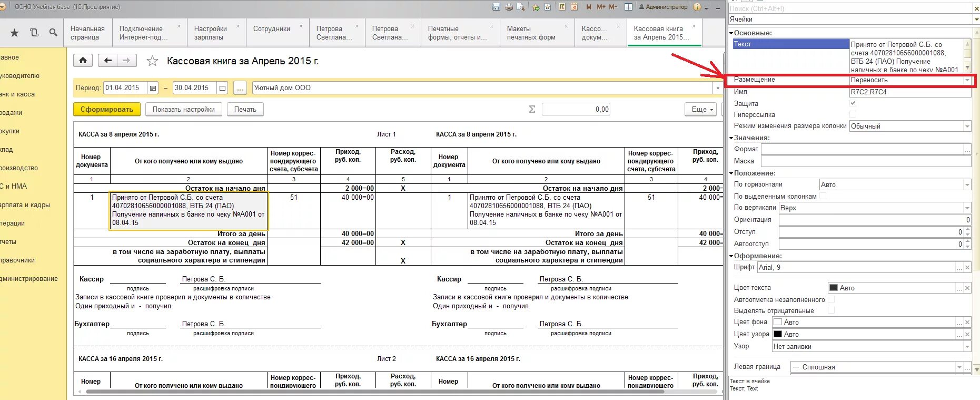This screenshot has height=400, width=980.
Task: Open Print Preview from the top toolbar
Action: [521, 7]
